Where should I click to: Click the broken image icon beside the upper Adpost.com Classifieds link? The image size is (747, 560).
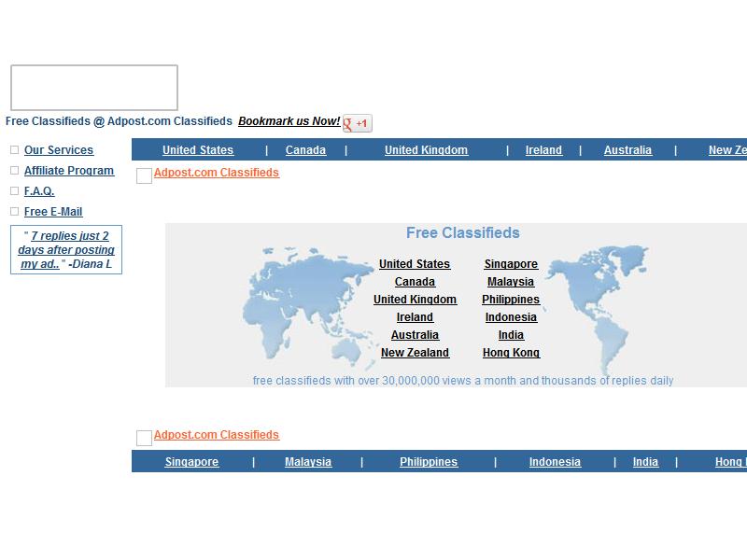point(144,175)
